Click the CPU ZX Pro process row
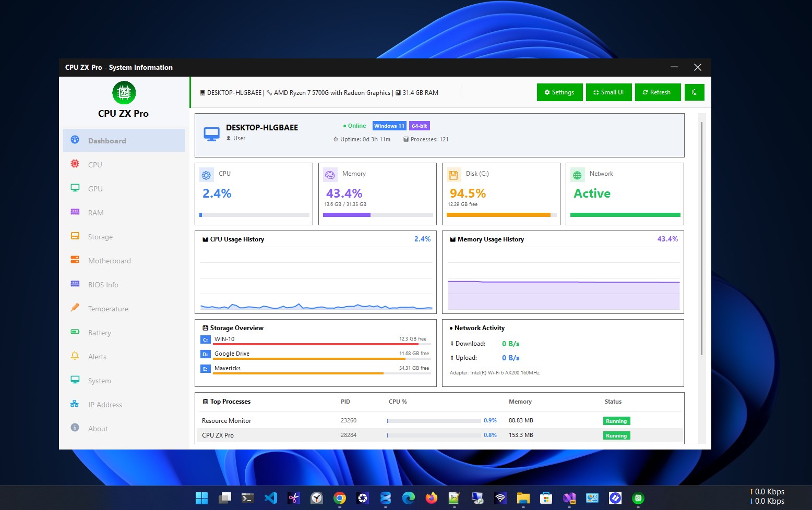 [x=439, y=435]
